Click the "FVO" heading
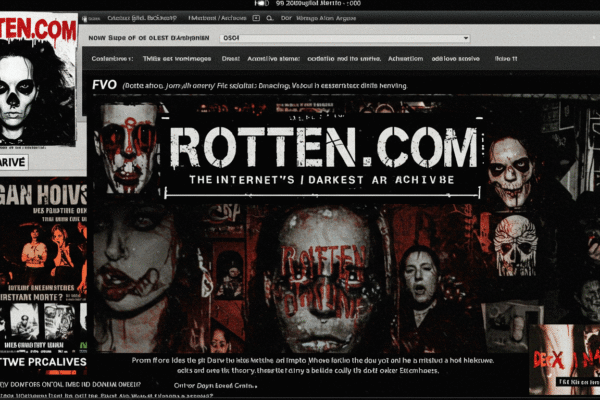The width and height of the screenshot is (600, 400). click(x=104, y=85)
